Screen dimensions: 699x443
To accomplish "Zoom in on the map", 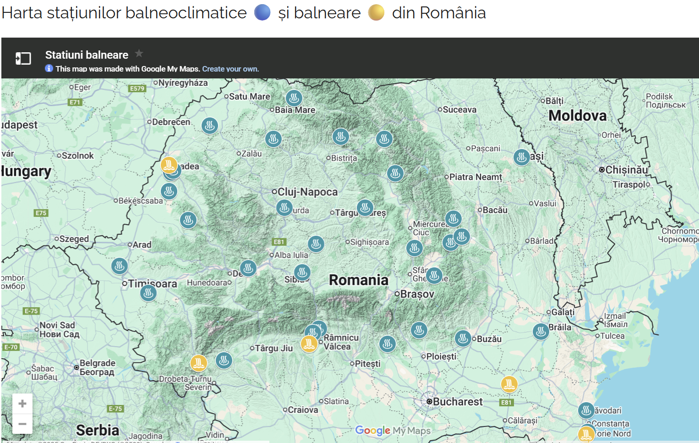I will [x=22, y=404].
